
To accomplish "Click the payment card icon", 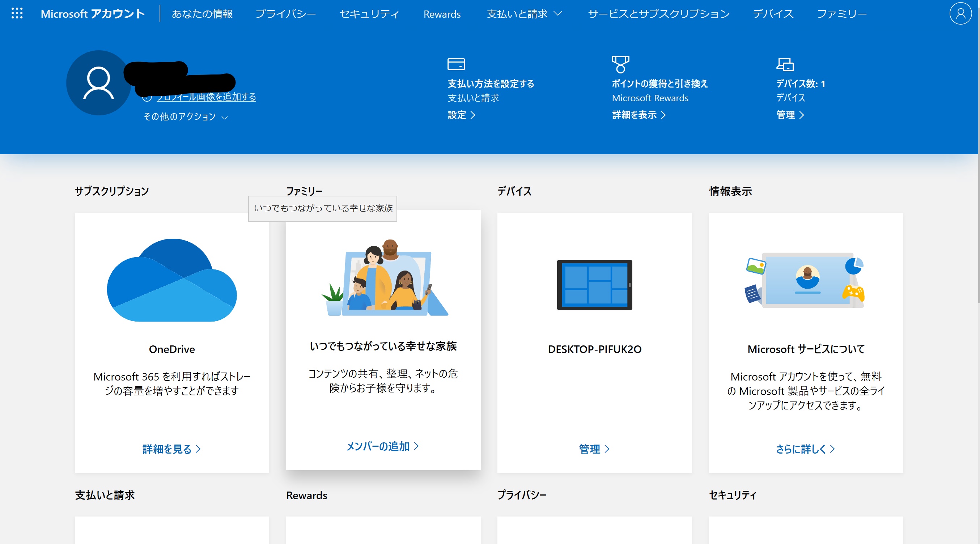I will point(456,64).
